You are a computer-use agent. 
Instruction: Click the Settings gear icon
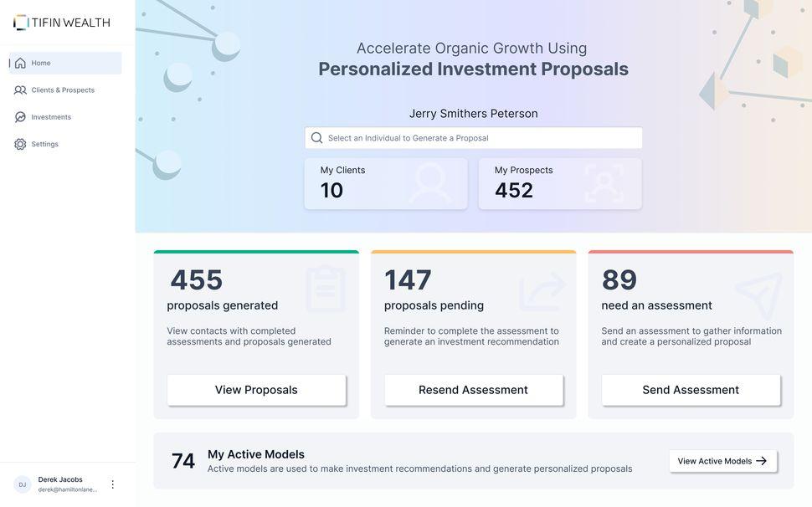20,144
